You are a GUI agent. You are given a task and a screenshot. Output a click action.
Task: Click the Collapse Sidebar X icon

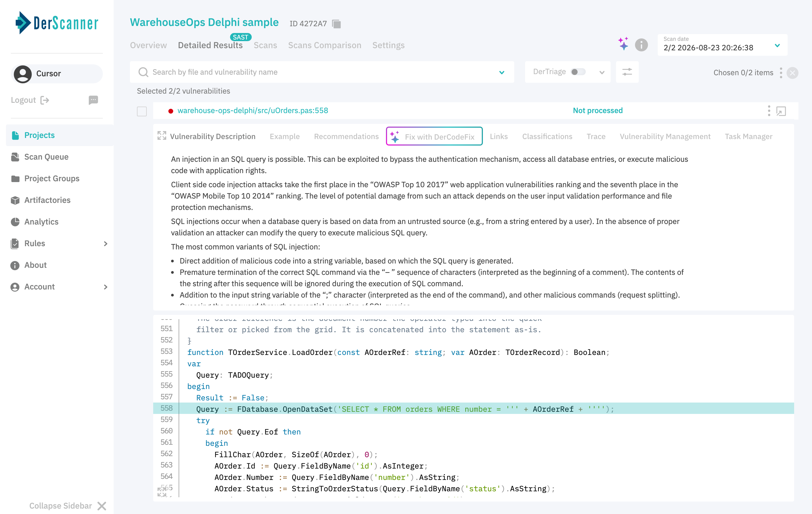click(101, 506)
